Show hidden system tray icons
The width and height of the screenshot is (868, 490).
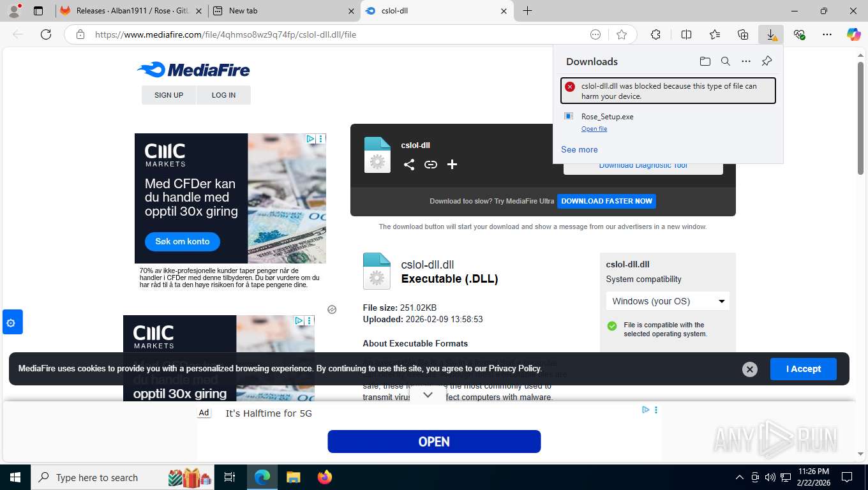(740, 477)
